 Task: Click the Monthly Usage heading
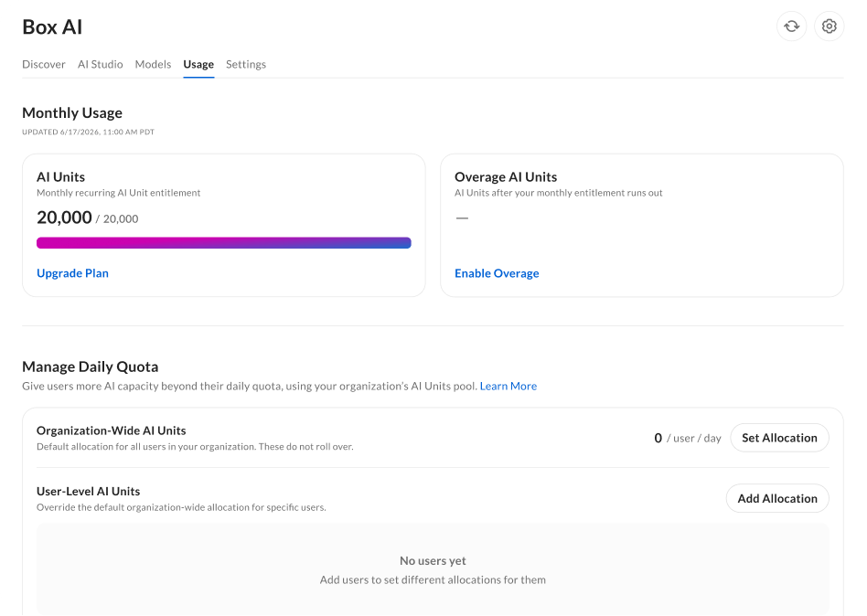click(x=72, y=112)
